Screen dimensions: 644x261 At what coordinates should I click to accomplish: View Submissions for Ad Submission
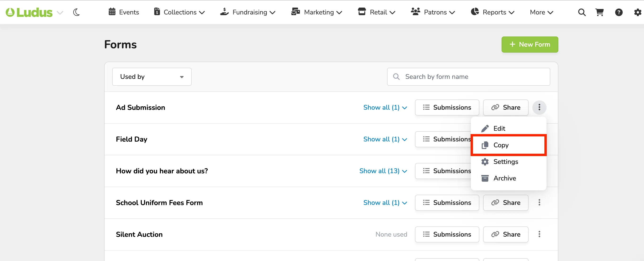click(x=447, y=107)
